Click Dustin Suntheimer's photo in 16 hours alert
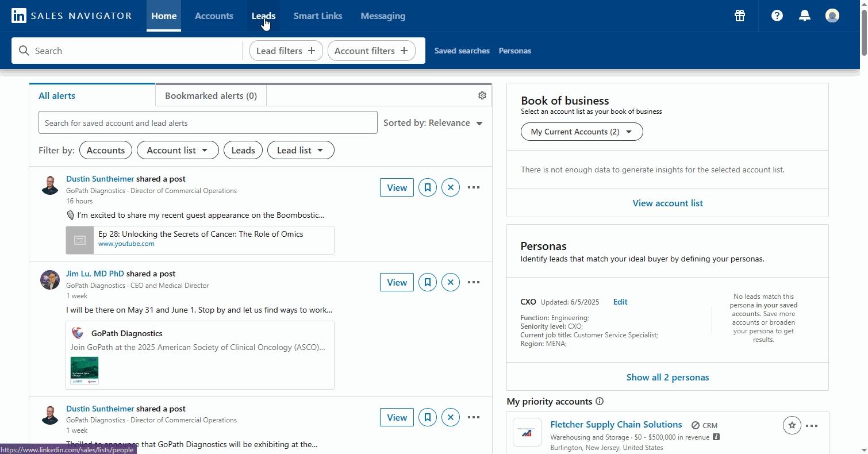The image size is (868, 454). [x=50, y=185]
